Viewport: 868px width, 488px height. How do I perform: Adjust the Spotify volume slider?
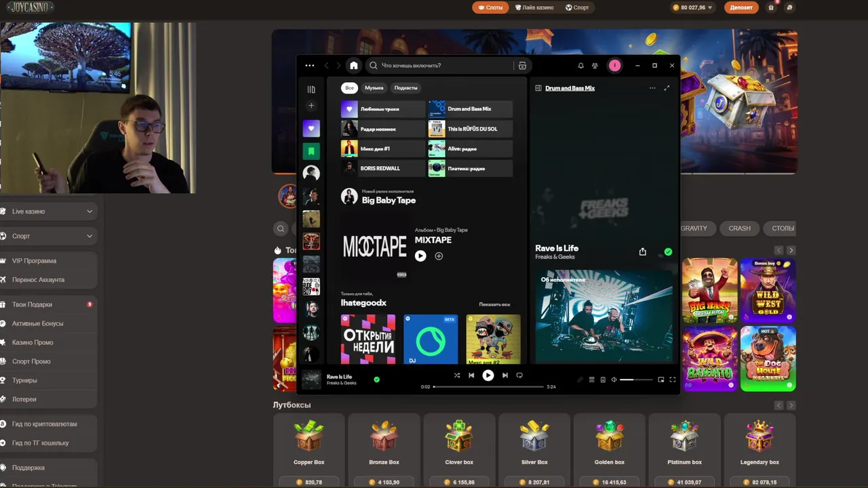tap(636, 380)
